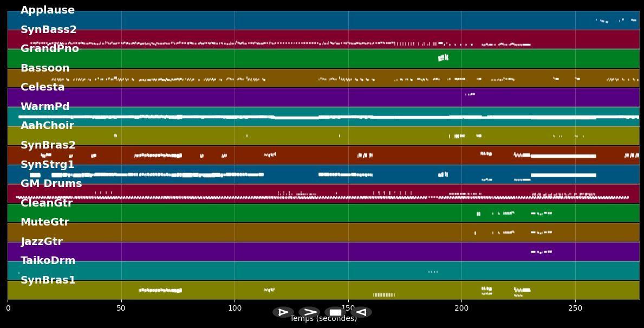Select the WarmPd track name
The height and width of the screenshot is (328, 644).
[45, 107]
